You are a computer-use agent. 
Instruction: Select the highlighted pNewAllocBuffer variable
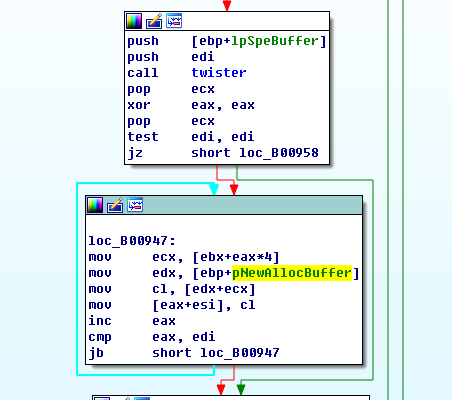(x=292, y=273)
